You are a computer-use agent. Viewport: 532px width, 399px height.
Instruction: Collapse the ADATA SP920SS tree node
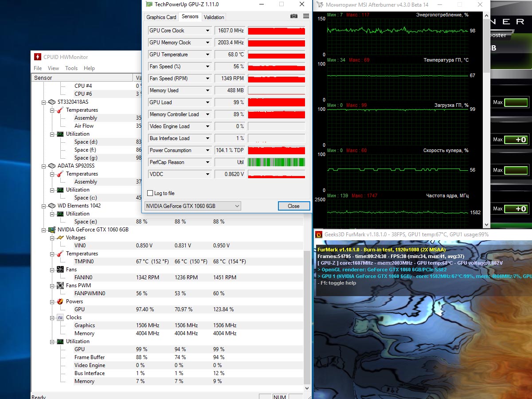[44, 166]
